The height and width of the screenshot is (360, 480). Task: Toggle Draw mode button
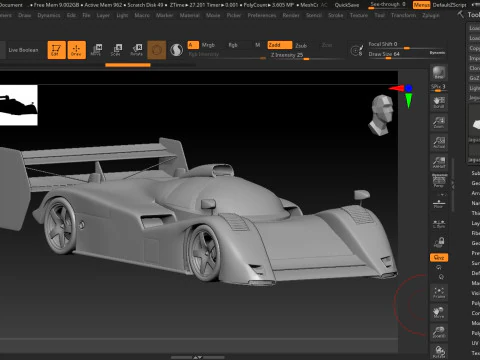pos(77,50)
